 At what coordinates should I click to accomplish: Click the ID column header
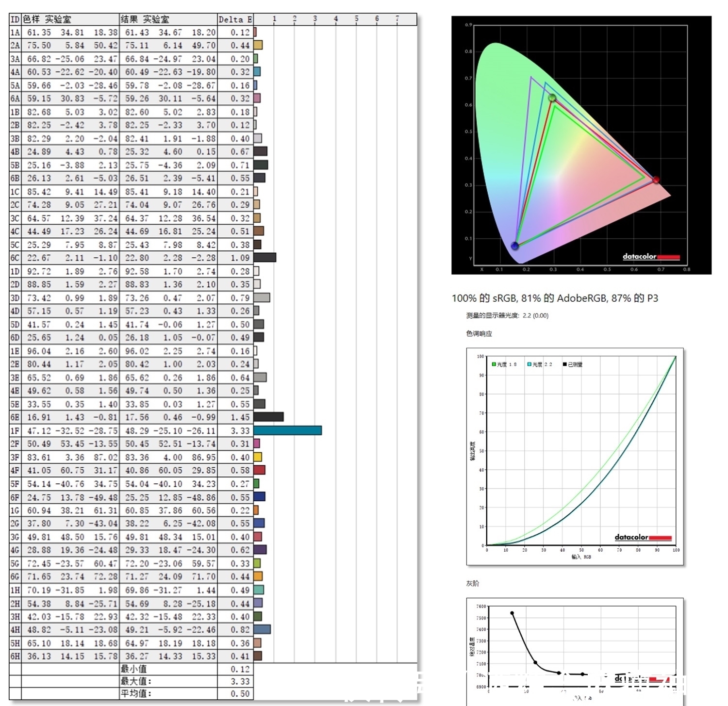(15, 19)
